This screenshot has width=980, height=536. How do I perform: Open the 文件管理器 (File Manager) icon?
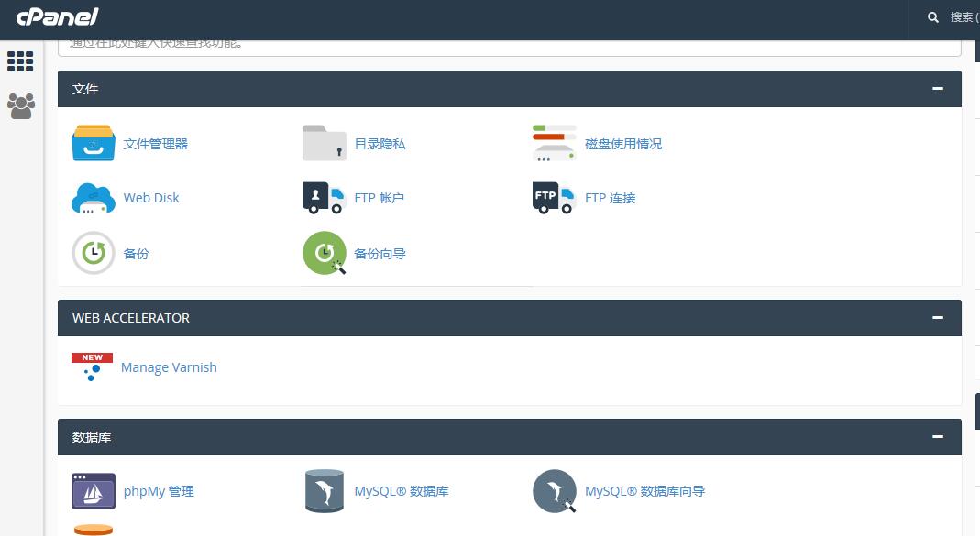(x=93, y=143)
